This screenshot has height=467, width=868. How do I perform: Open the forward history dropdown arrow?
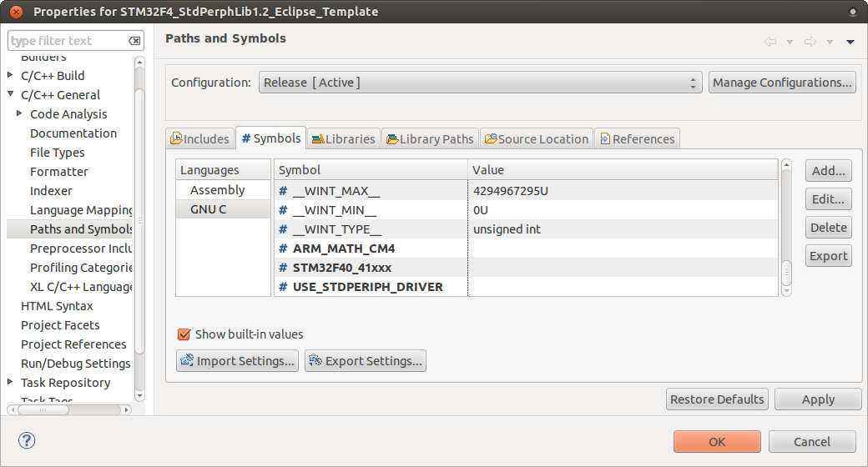830,42
